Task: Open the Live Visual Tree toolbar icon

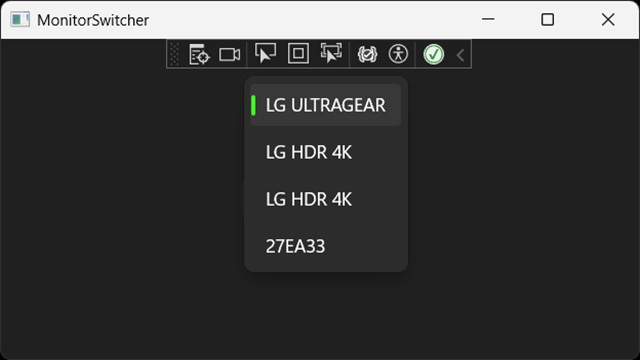Action: point(199,54)
